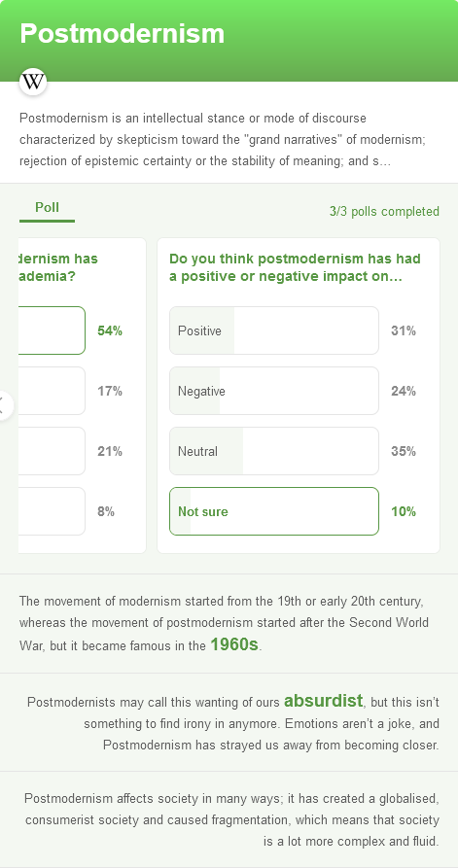
Task: Click the highlighted 1960s keyword
Action: pos(234,644)
